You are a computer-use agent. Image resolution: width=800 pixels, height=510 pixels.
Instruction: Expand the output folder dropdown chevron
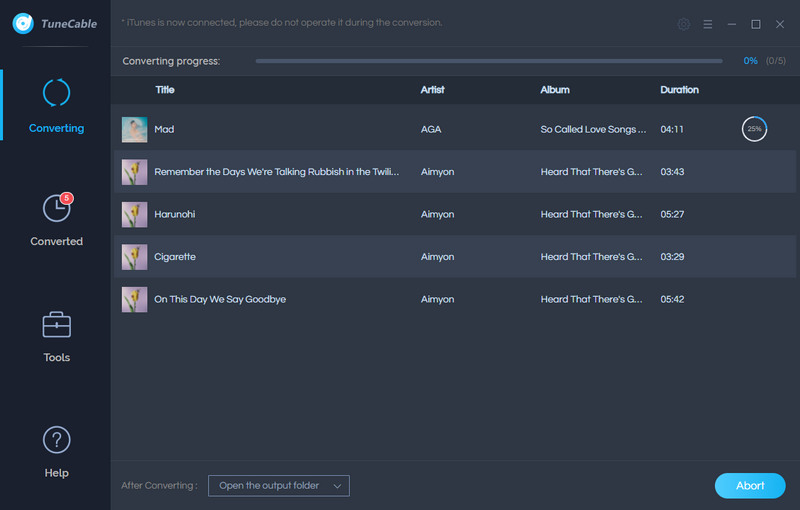pos(337,486)
